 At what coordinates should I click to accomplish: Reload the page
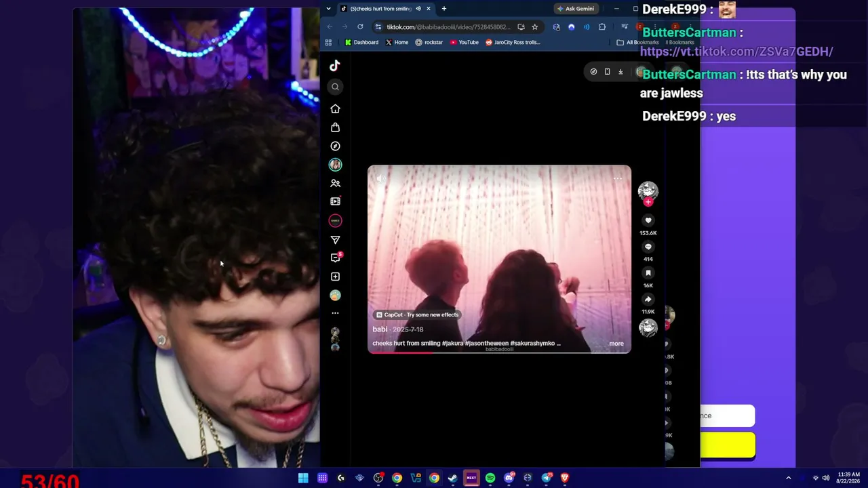[360, 27]
